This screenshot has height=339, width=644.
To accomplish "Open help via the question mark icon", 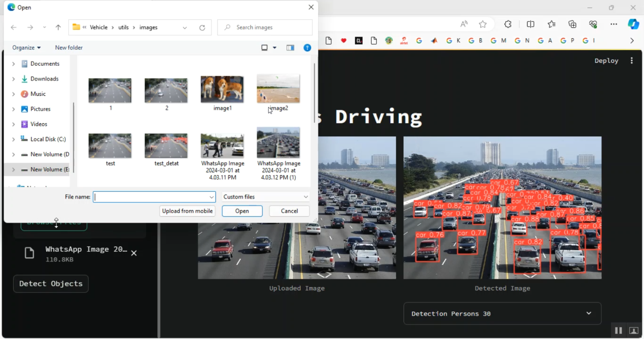I will coord(307,48).
